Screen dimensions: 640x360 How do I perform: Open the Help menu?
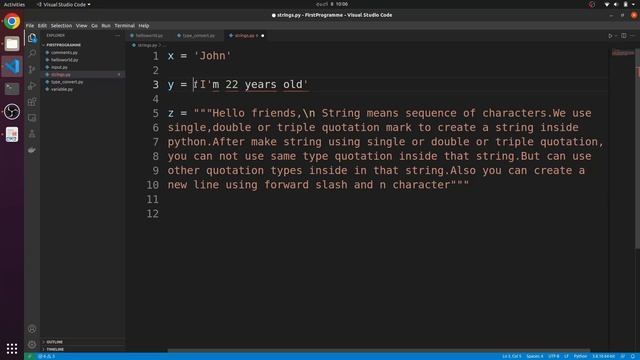[x=144, y=26]
